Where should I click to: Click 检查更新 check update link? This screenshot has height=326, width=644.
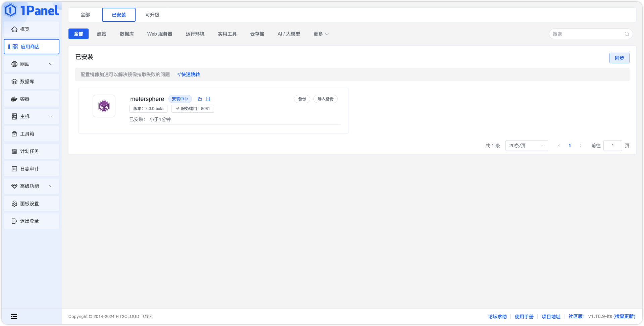[x=624, y=317]
